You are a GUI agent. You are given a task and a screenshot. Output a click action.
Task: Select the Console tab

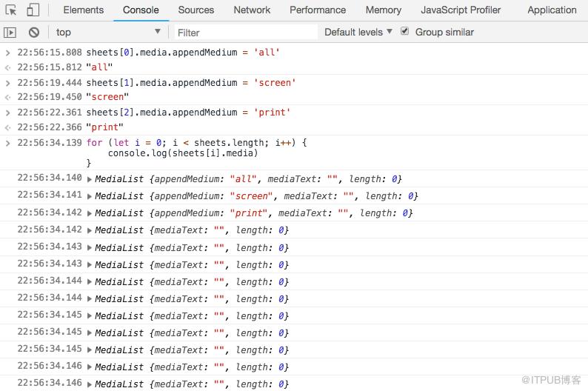[141, 10]
